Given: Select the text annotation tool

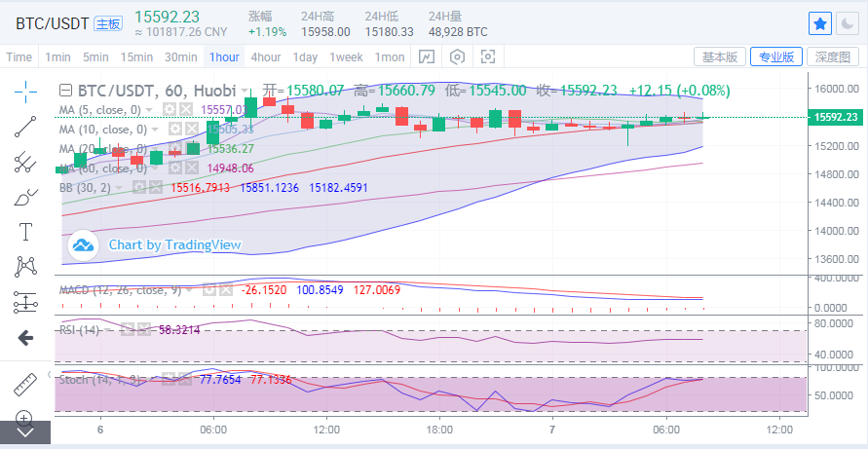Looking at the screenshot, I should (25, 232).
